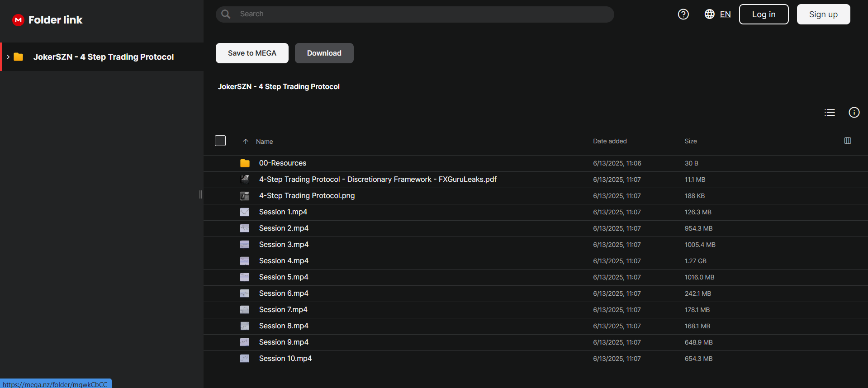Click the 1005.4 MB size cell
Image resolution: width=868 pixels, height=388 pixels.
[x=700, y=245]
